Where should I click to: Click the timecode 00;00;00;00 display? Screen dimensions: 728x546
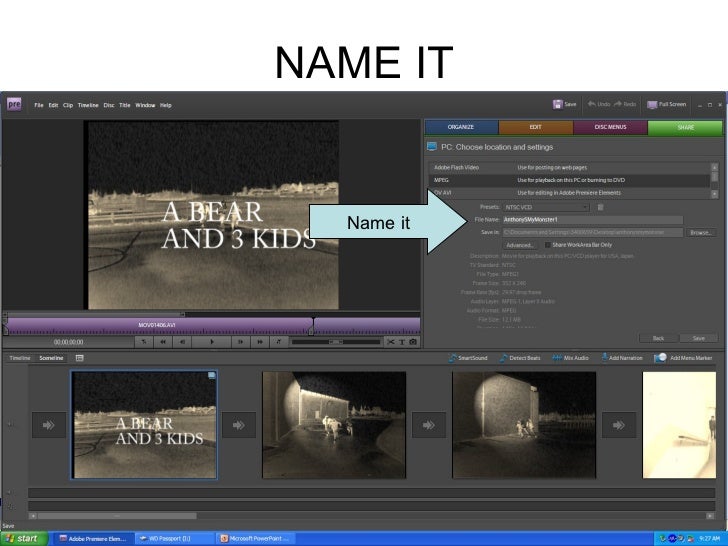[x=69, y=342]
